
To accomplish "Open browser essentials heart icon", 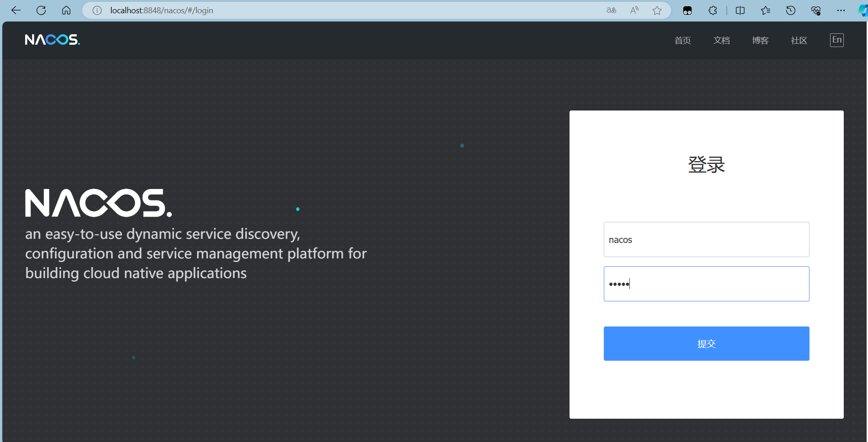I will click(x=816, y=11).
